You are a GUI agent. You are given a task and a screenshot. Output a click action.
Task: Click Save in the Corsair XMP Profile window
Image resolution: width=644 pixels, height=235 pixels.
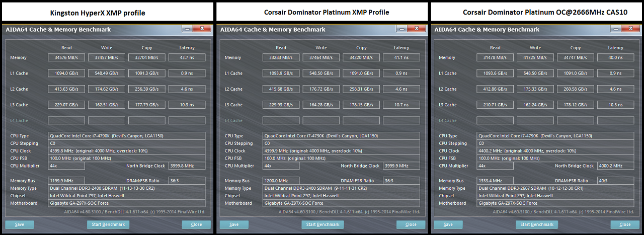tap(234, 224)
